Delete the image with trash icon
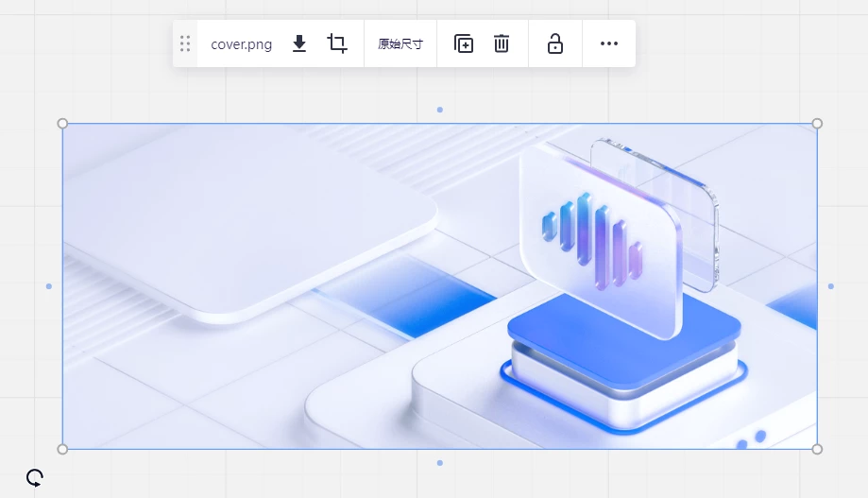This screenshot has height=498, width=868. click(x=502, y=43)
